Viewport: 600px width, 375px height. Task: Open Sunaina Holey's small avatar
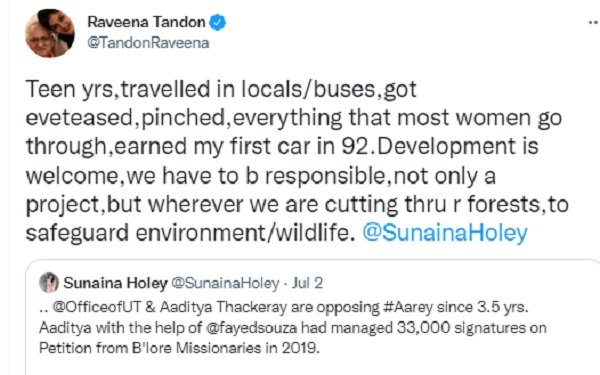[x=49, y=283]
